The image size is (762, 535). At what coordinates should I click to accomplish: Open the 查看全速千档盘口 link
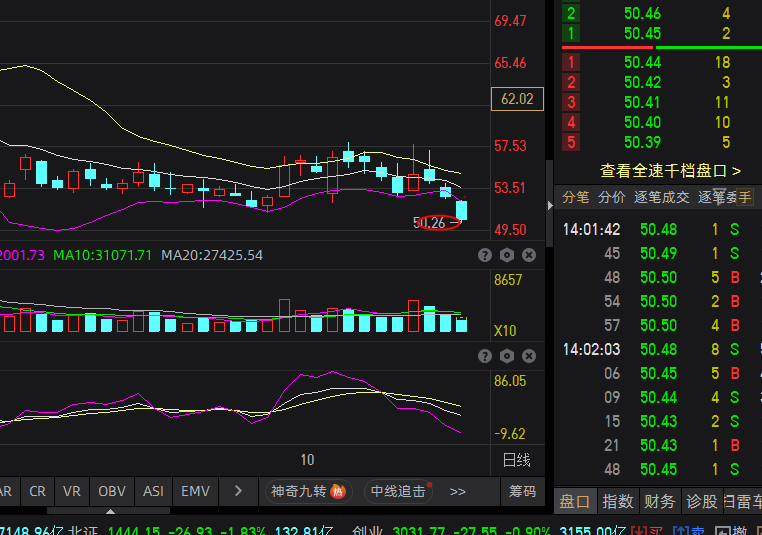click(x=670, y=171)
